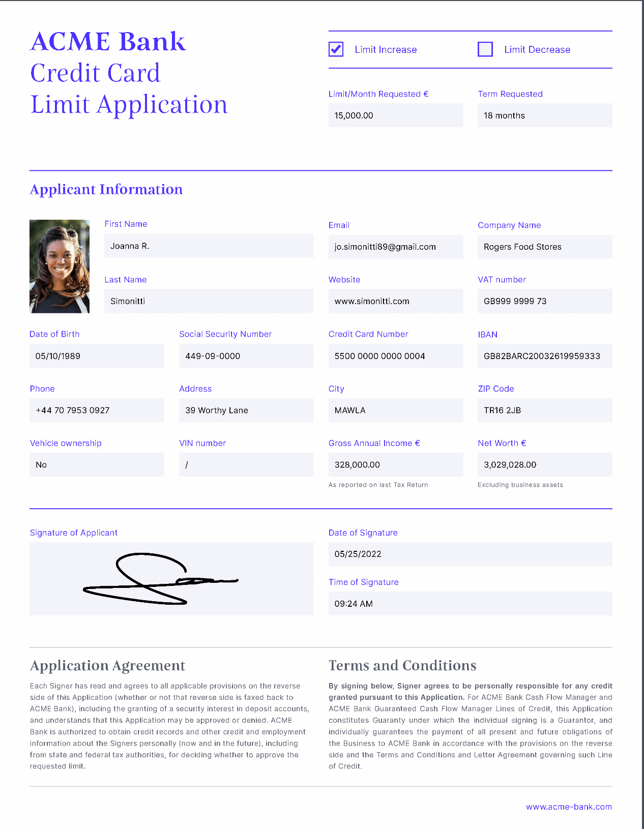Edit the VAT number field
The image size is (644, 829).
(x=544, y=301)
